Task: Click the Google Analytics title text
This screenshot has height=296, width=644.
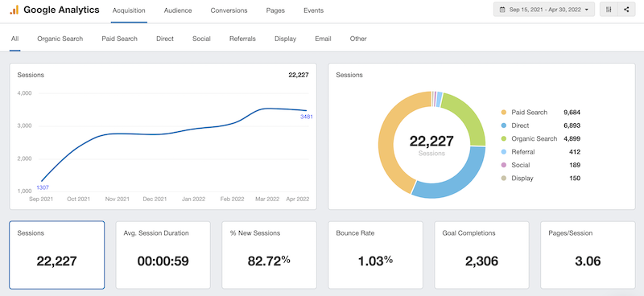Action: [x=61, y=10]
